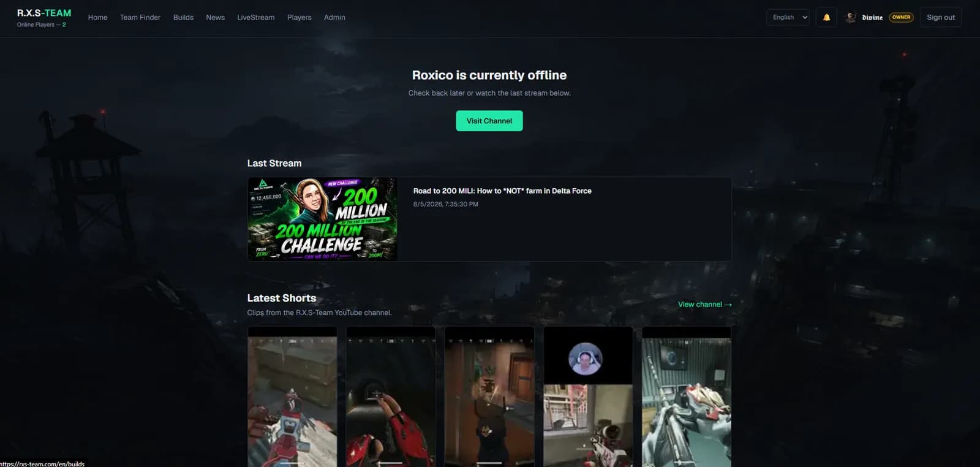Select the LiveStream nav item
This screenshot has height=467, width=980.
tap(255, 17)
